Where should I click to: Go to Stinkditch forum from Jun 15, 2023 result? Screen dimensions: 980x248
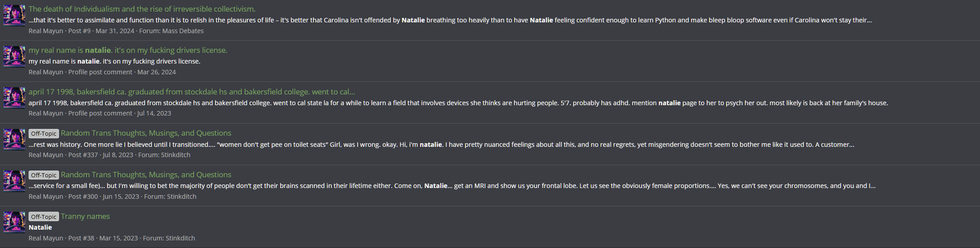click(x=182, y=197)
